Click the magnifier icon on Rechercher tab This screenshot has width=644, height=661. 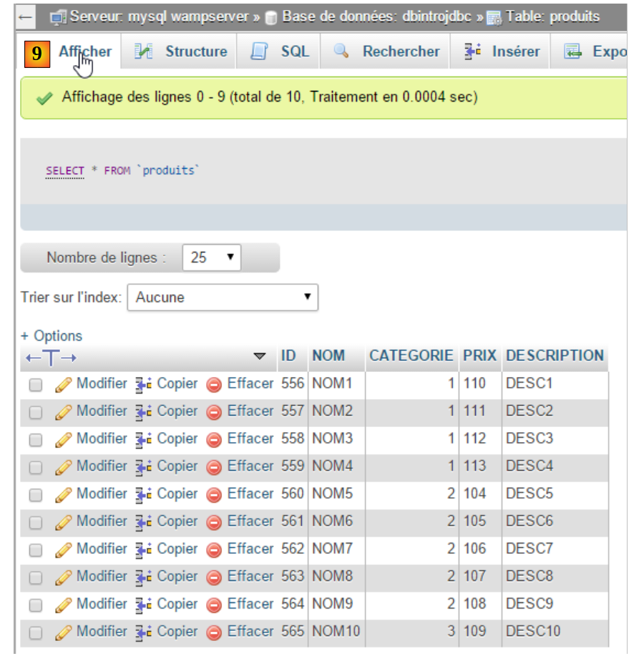click(x=341, y=52)
